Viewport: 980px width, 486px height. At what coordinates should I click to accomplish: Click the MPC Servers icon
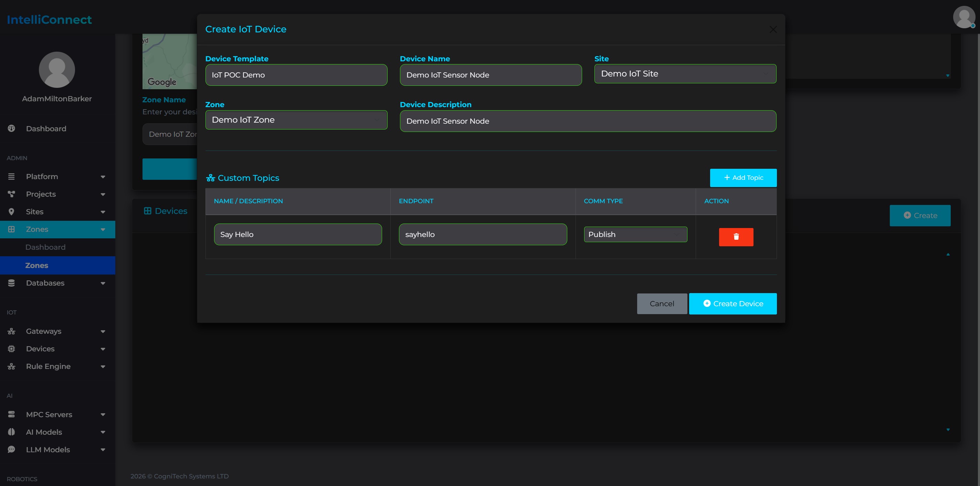coord(11,414)
